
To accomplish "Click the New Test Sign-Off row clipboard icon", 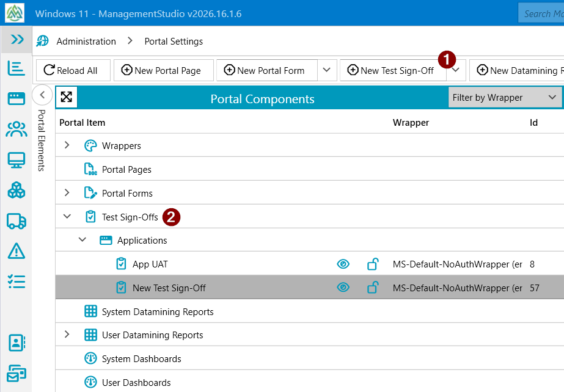I will [121, 288].
